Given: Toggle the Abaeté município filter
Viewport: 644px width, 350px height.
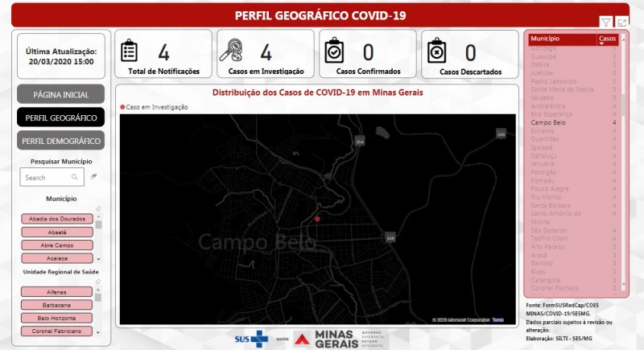Looking at the screenshot, I should pyautogui.click(x=57, y=233).
